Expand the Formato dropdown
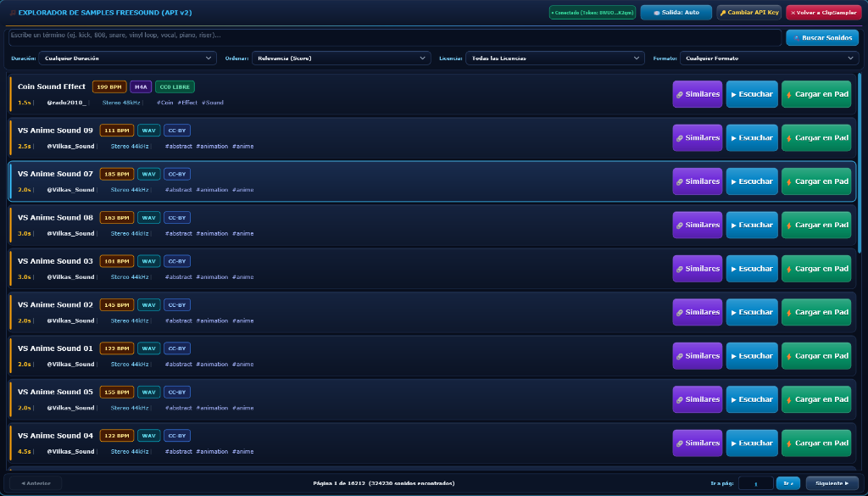The height and width of the screenshot is (496, 868). 769,59
